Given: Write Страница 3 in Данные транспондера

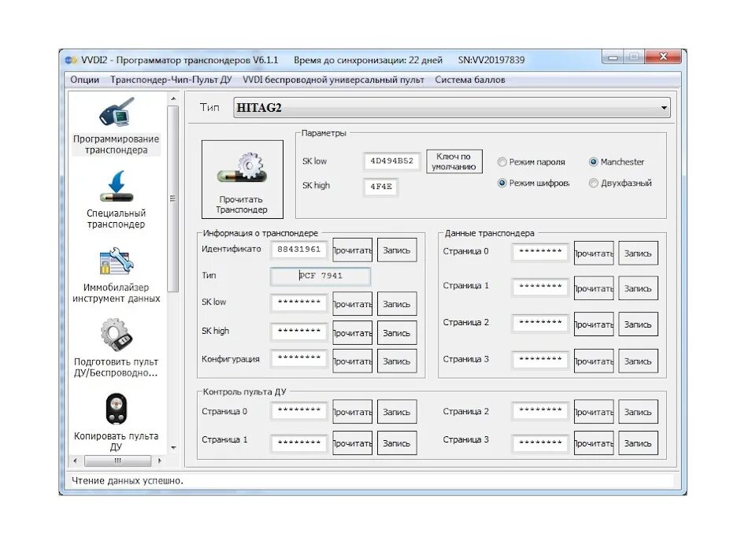Looking at the screenshot, I should point(638,361).
